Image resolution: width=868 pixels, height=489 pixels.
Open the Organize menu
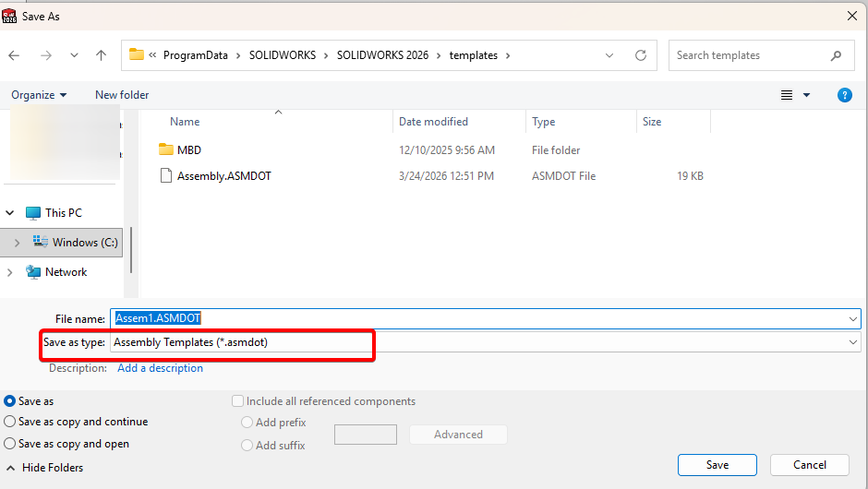coord(39,95)
